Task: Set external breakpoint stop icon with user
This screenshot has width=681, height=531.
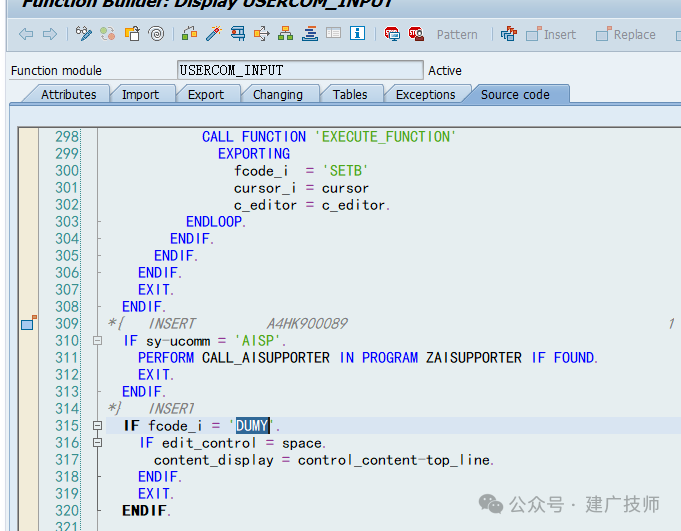Action: [416, 33]
